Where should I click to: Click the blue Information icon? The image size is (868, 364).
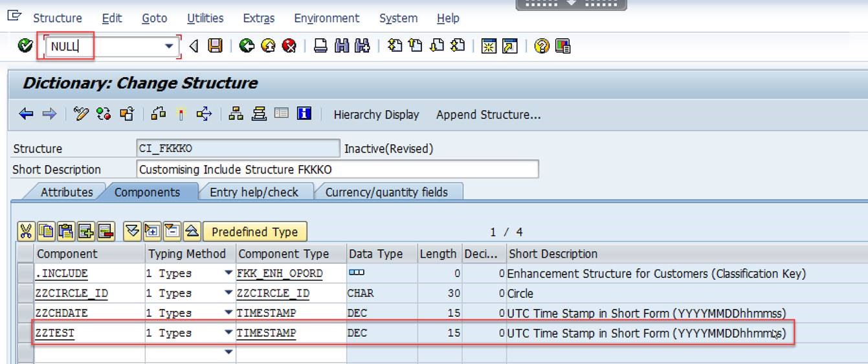click(x=304, y=114)
